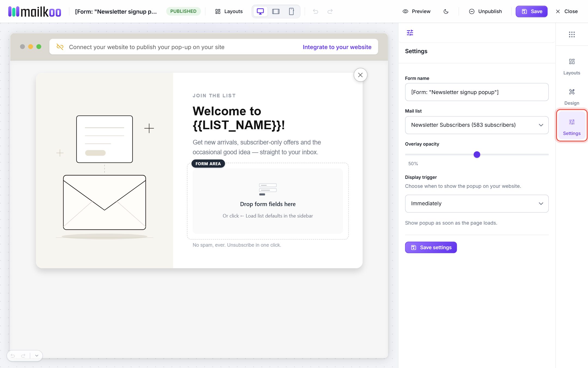Click the 50% opacity value
This screenshot has height=368, width=588.
pyautogui.click(x=413, y=164)
